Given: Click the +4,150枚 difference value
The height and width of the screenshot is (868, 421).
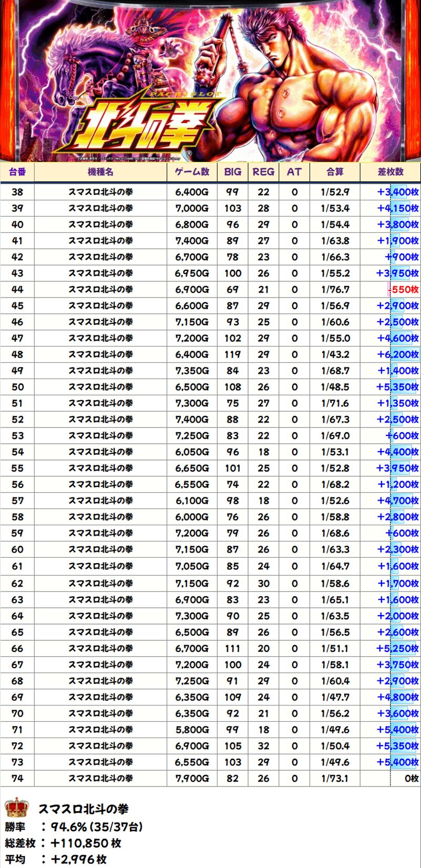Looking at the screenshot, I should point(398,208).
